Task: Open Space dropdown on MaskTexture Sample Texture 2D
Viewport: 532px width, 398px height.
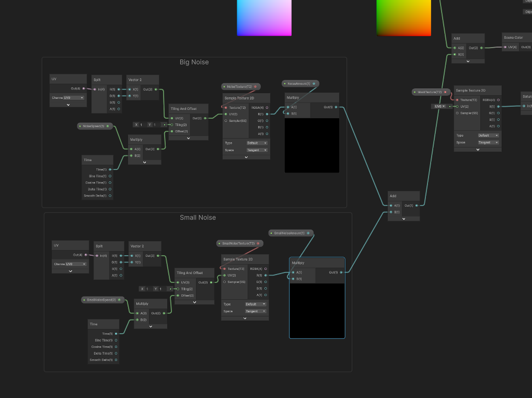Action: tap(488, 142)
